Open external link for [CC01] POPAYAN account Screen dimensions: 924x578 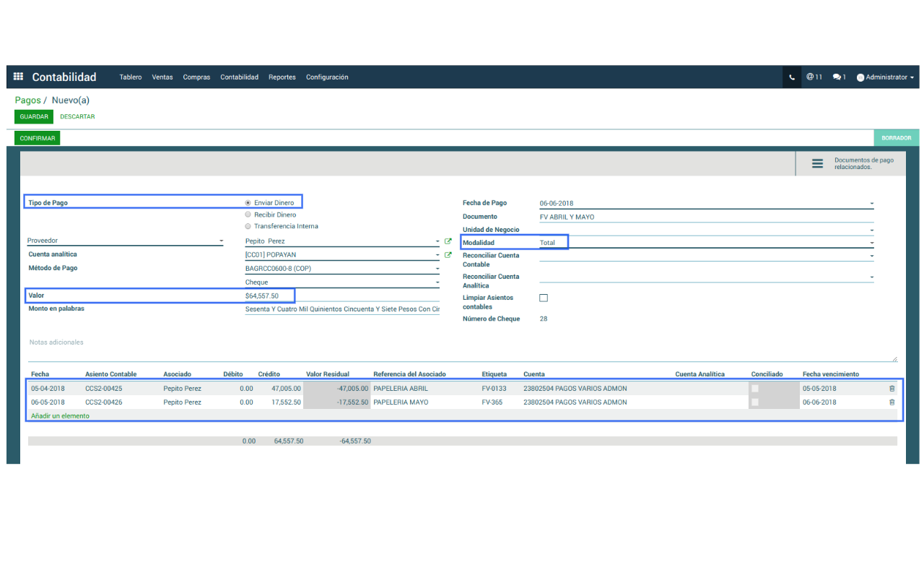pos(448,255)
